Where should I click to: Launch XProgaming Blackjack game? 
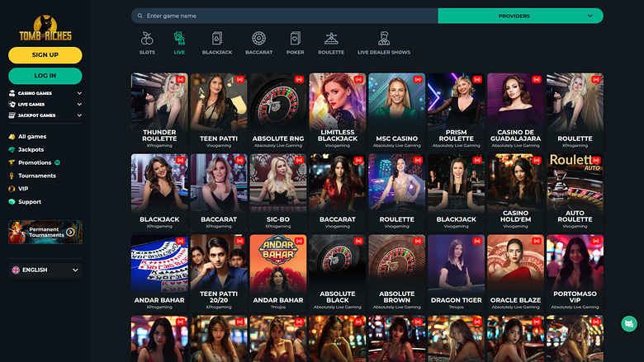pyautogui.click(x=159, y=192)
